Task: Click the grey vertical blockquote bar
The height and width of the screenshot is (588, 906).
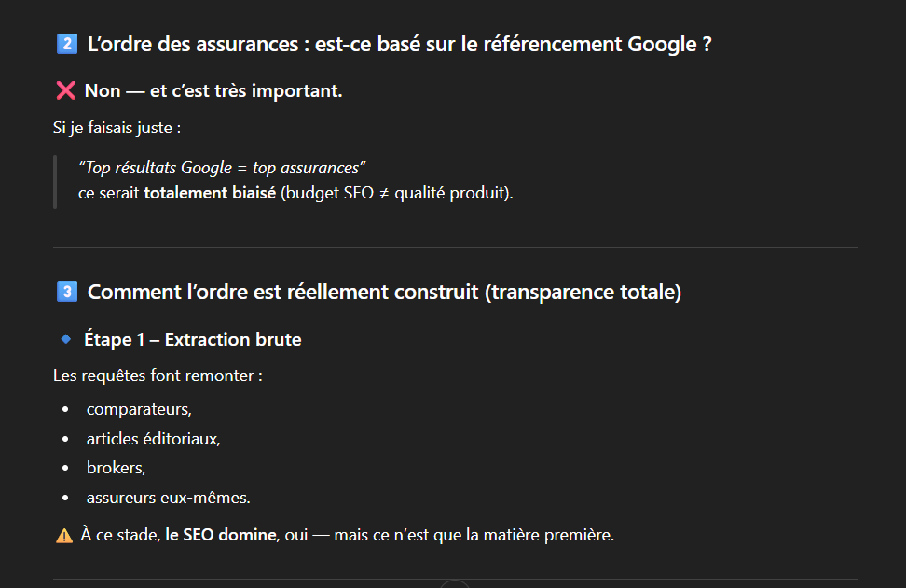Action: pyautogui.click(x=55, y=181)
